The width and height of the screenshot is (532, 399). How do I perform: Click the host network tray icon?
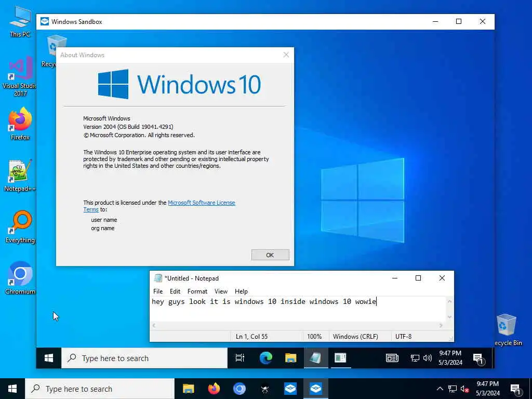coord(453,389)
